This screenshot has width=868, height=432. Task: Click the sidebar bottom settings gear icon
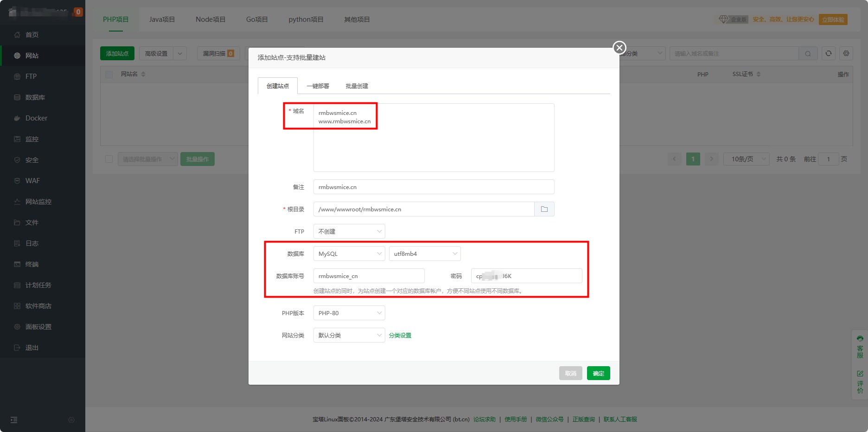[71, 420]
